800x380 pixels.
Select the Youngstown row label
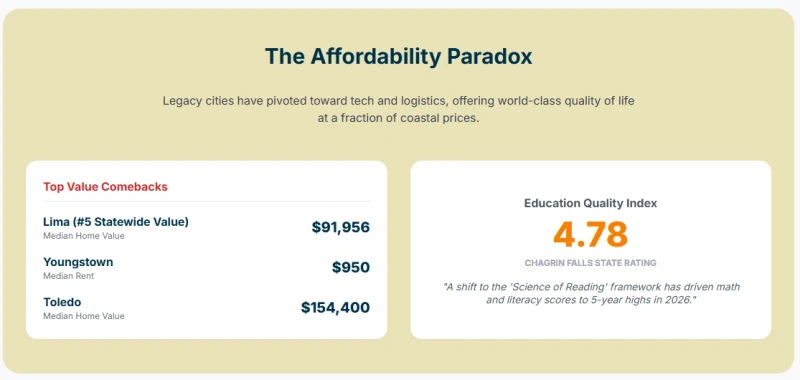coord(78,262)
